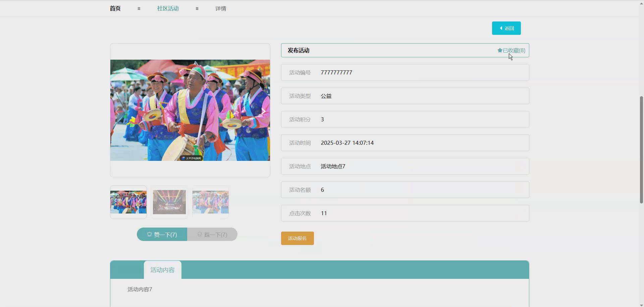The height and width of the screenshot is (307, 644).
Task: Click the 活动时间 label
Action: click(x=300, y=143)
